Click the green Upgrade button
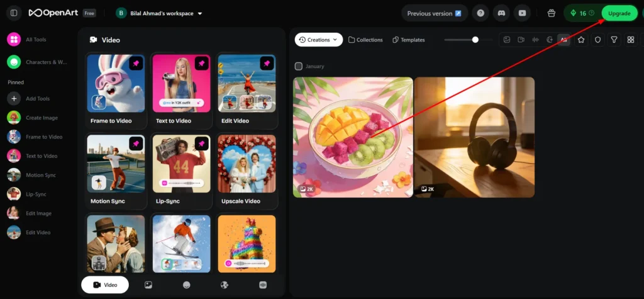 (619, 13)
